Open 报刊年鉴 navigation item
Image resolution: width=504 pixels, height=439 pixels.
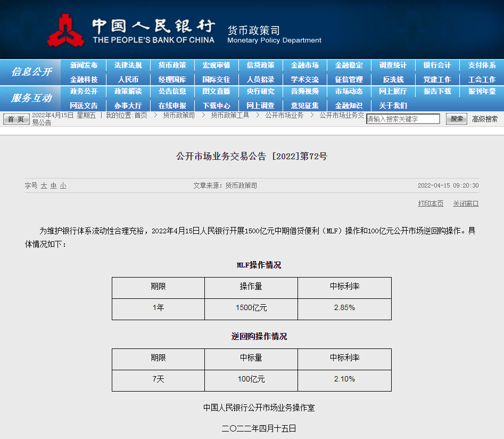[482, 92]
